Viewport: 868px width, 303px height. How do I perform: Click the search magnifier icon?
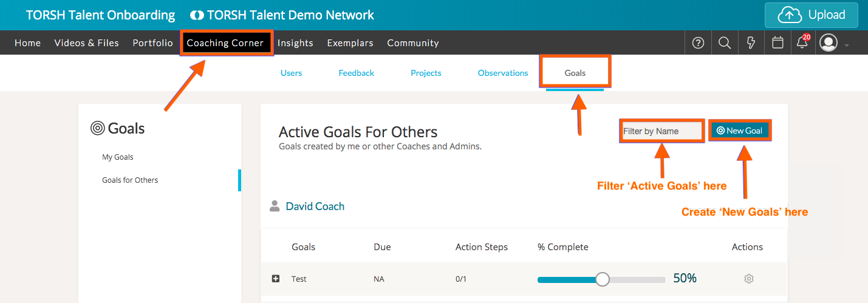click(724, 43)
